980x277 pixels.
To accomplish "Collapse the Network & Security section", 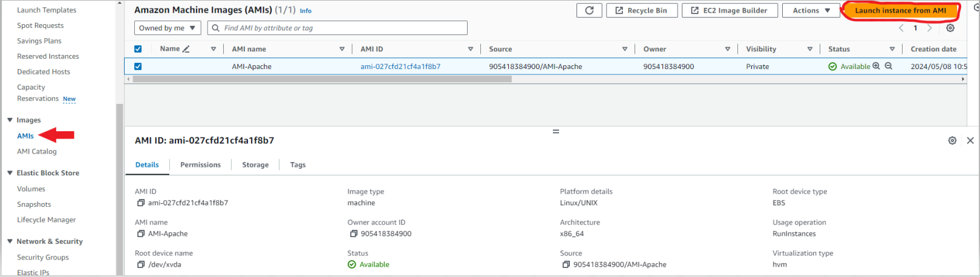I will pyautogui.click(x=10, y=241).
